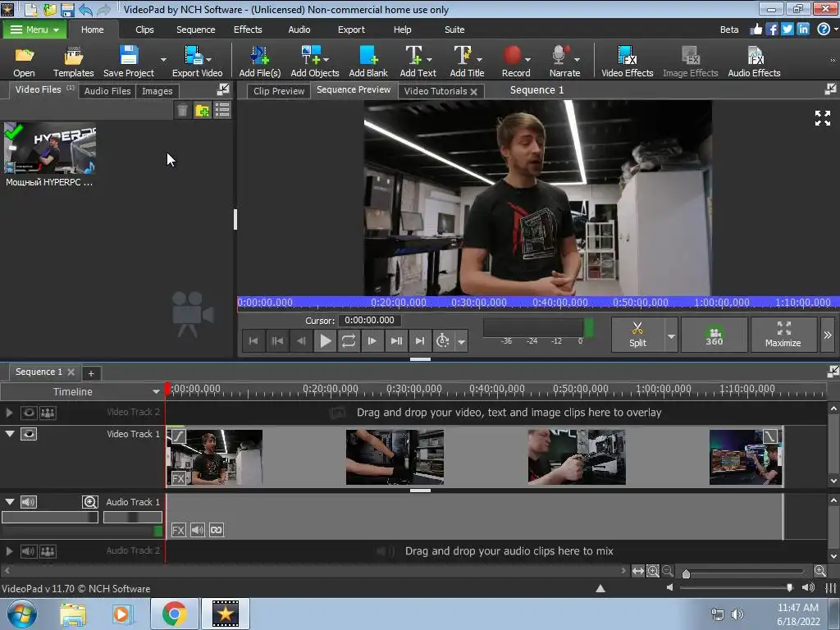840x630 pixels.
Task: Click the Add Text tool
Action: 418,62
